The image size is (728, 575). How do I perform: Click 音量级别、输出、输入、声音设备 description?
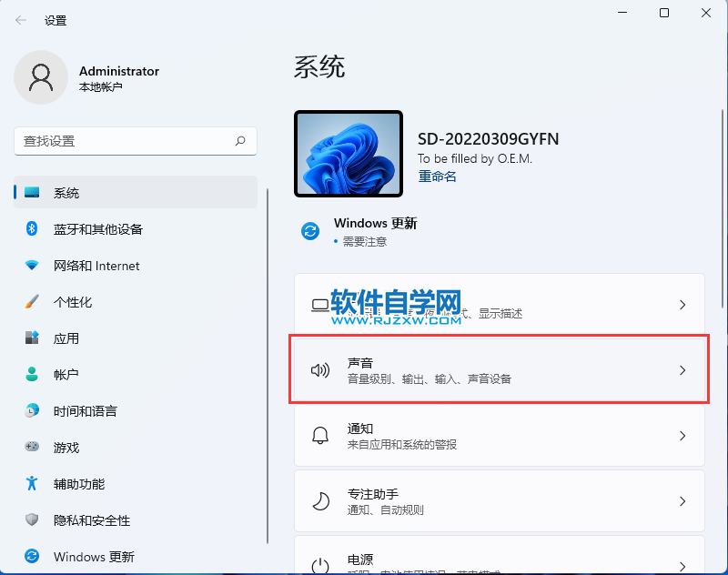pos(429,378)
